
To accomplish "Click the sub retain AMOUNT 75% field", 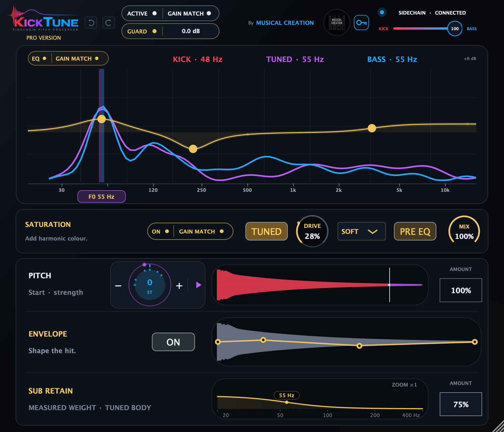I will (461, 404).
